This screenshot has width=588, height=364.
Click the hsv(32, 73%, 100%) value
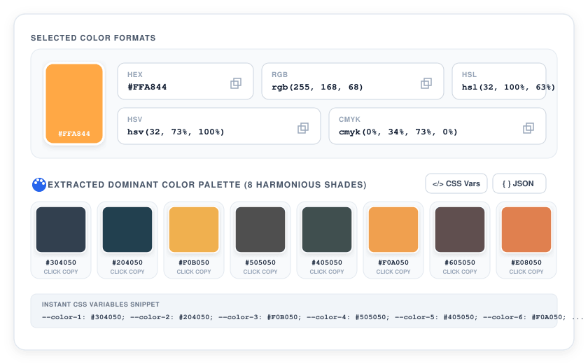click(176, 132)
